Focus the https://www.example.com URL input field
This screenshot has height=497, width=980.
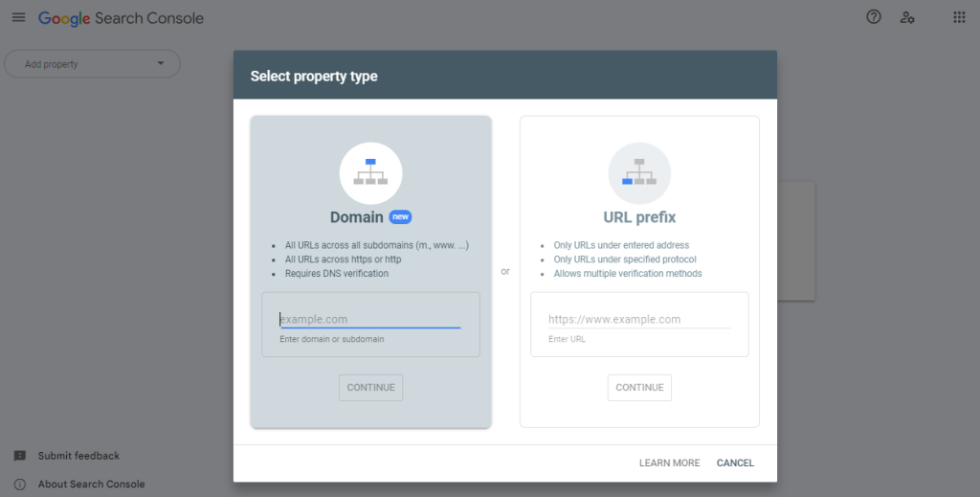(639, 320)
